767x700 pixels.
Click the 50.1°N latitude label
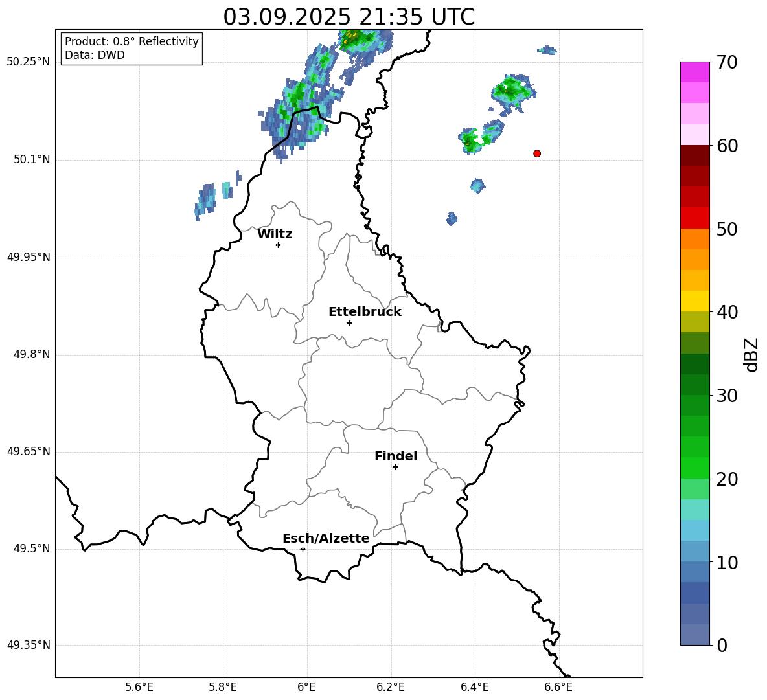tap(32, 160)
